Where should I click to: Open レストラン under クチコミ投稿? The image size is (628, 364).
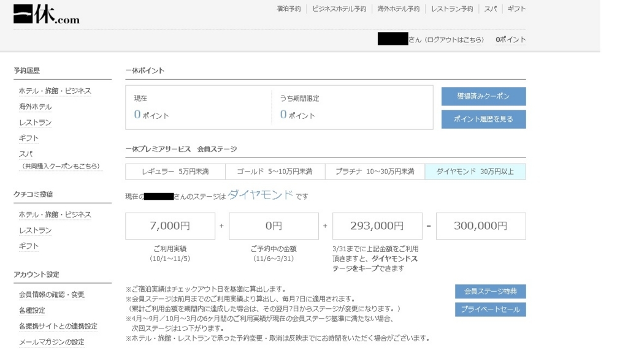(x=35, y=230)
